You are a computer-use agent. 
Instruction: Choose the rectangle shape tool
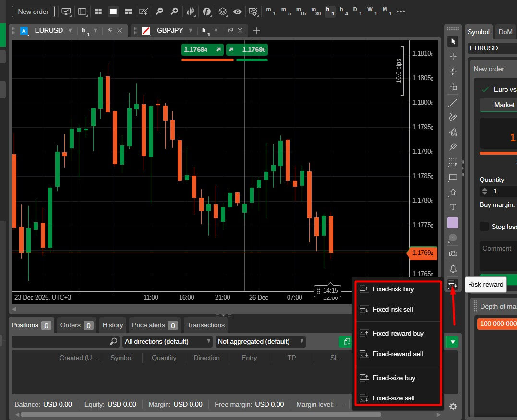(x=453, y=178)
